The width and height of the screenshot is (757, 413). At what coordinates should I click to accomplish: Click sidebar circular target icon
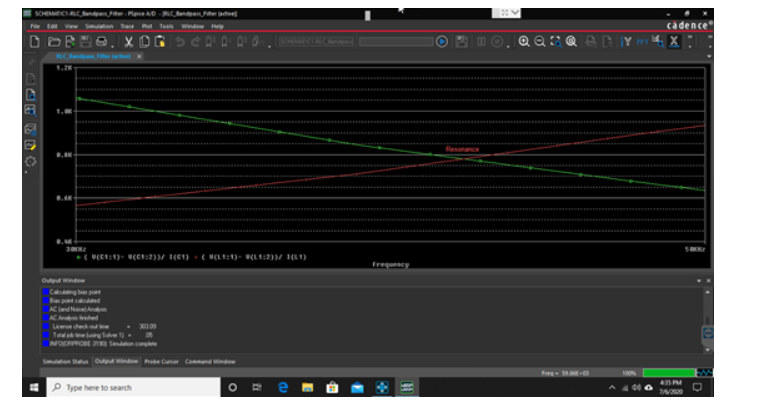coord(30,162)
